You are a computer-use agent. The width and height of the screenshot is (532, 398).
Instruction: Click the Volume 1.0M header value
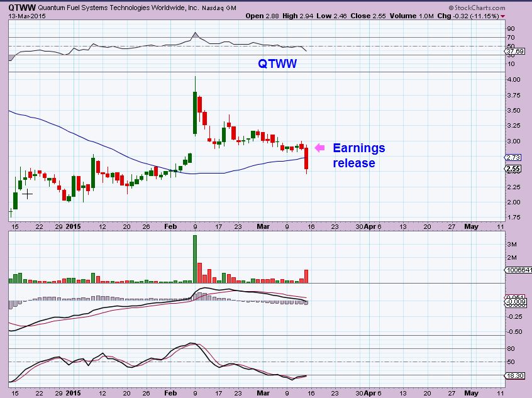[x=411, y=16]
